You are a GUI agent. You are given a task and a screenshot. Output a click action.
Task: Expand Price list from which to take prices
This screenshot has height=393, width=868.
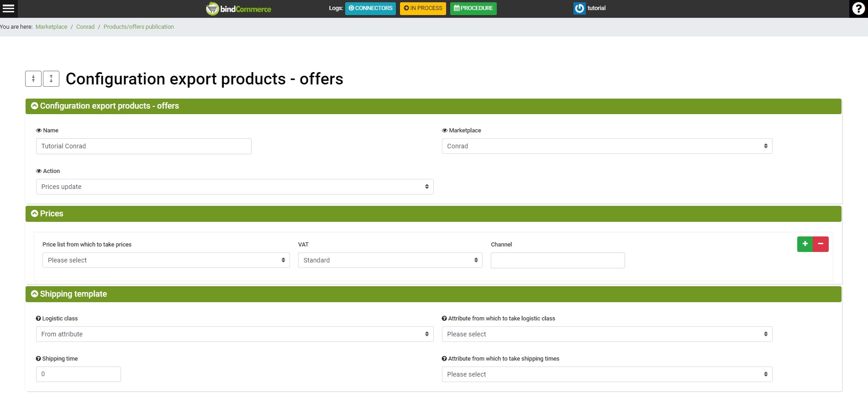pos(166,260)
